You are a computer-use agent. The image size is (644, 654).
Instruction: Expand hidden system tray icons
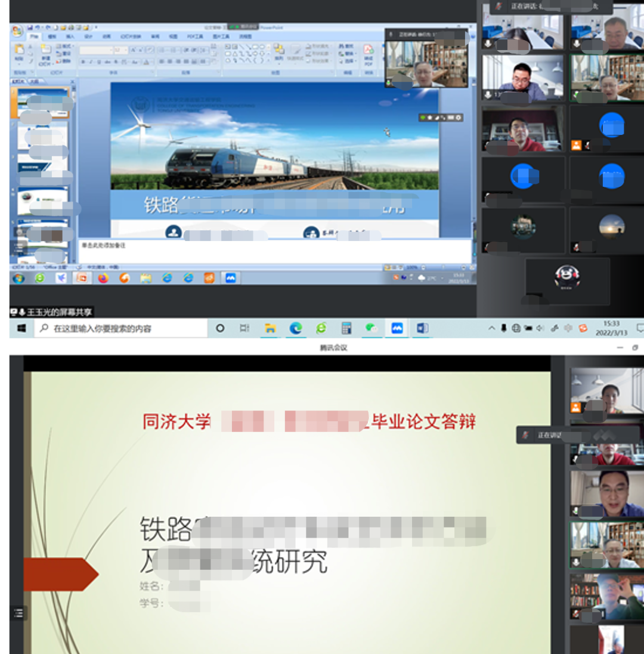(x=491, y=328)
